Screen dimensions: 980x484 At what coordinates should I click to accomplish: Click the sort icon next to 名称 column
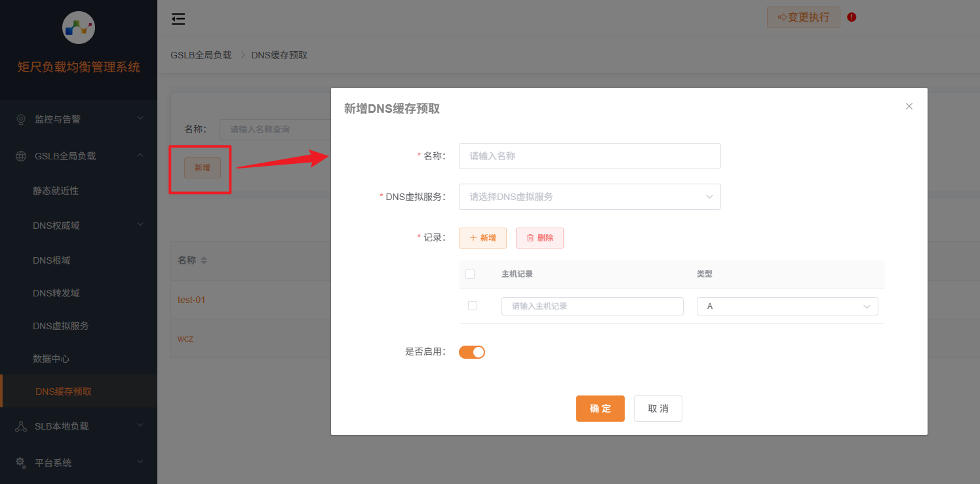[204, 260]
